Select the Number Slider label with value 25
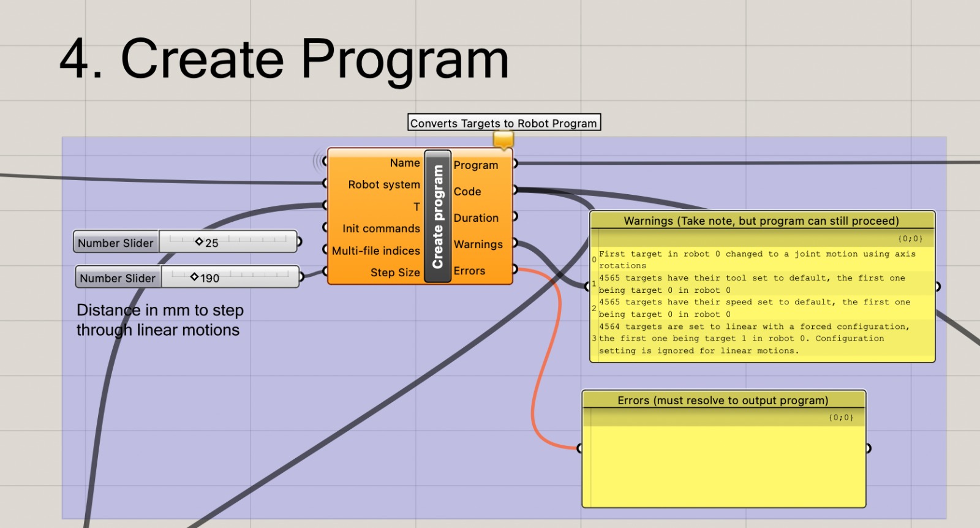 click(x=116, y=243)
